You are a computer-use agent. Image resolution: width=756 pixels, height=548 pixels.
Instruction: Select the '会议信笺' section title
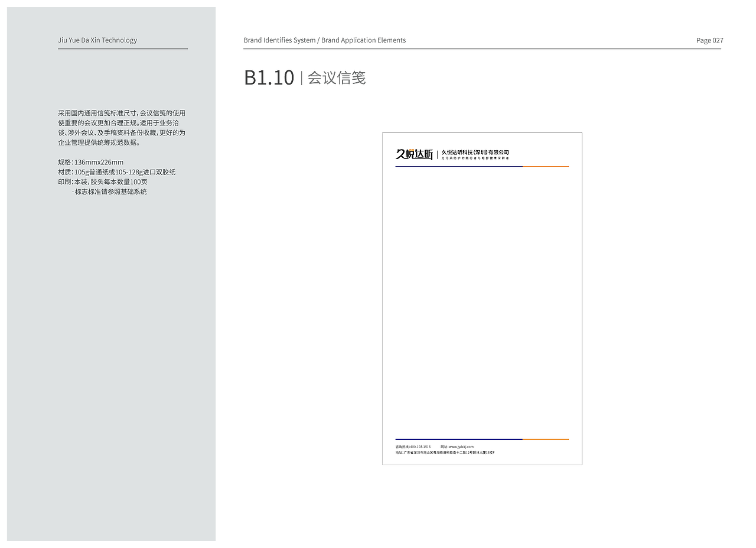click(337, 78)
